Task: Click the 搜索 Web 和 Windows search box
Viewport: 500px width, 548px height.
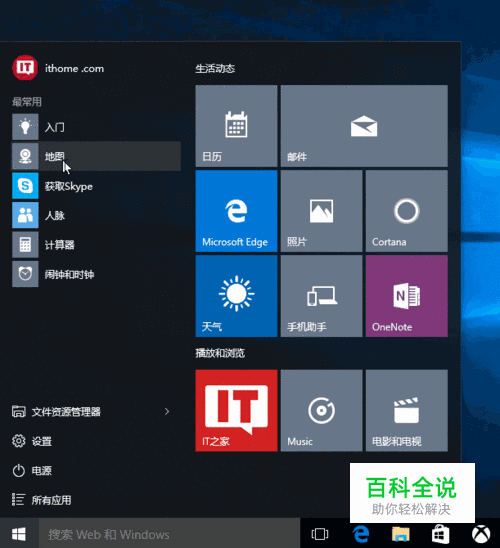Action: [x=169, y=534]
